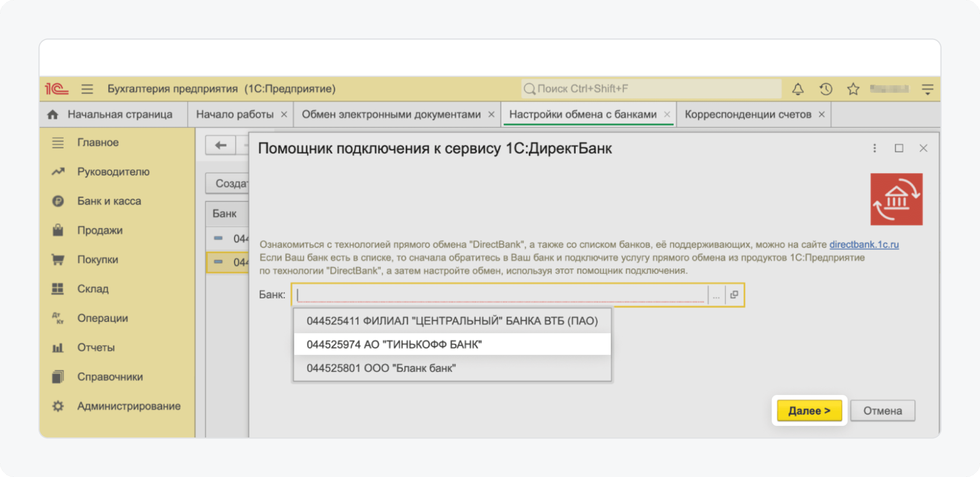Open the Склад section
980x477 pixels.
(93, 289)
